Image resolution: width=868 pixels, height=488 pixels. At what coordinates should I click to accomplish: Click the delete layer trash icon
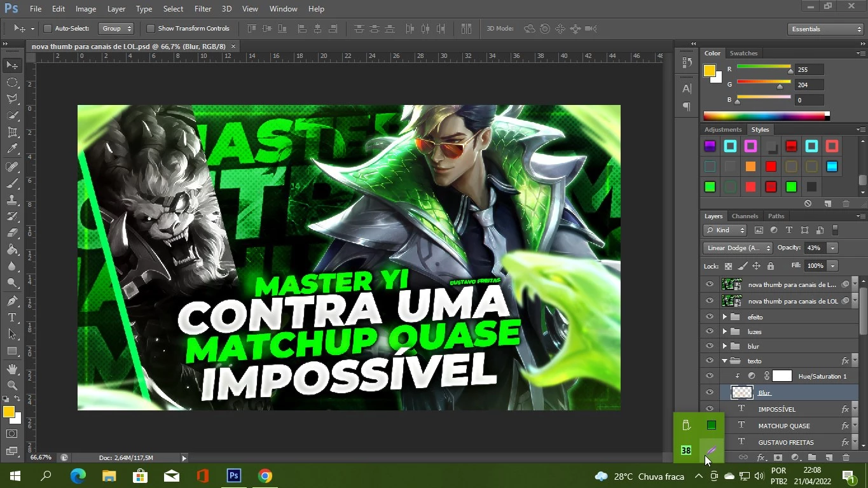[846, 457]
